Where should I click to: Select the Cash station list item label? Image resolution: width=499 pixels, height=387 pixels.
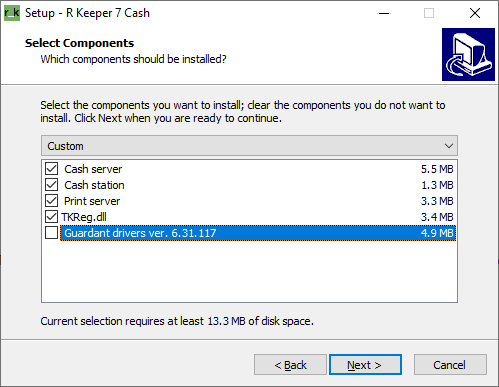click(94, 185)
